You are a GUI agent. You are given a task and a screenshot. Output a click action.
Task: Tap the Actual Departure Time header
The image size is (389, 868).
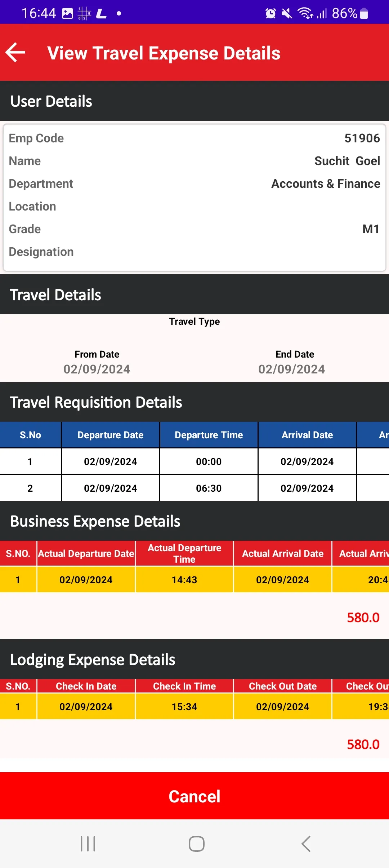[184, 553]
